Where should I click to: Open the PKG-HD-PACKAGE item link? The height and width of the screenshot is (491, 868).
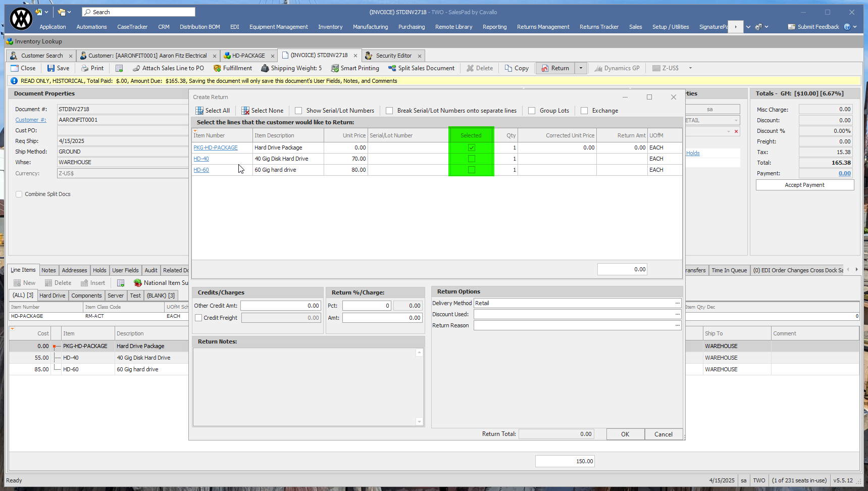[x=216, y=148]
